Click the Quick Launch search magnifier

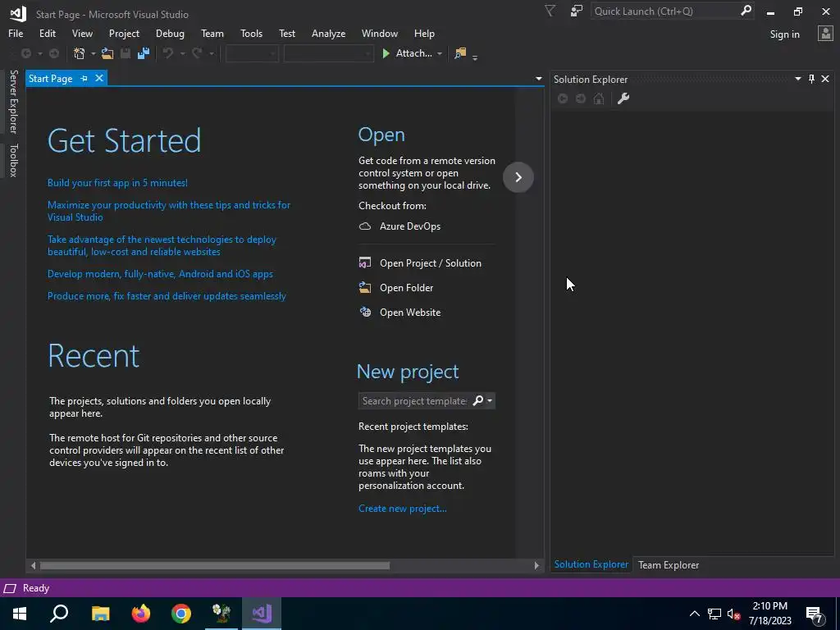point(746,11)
